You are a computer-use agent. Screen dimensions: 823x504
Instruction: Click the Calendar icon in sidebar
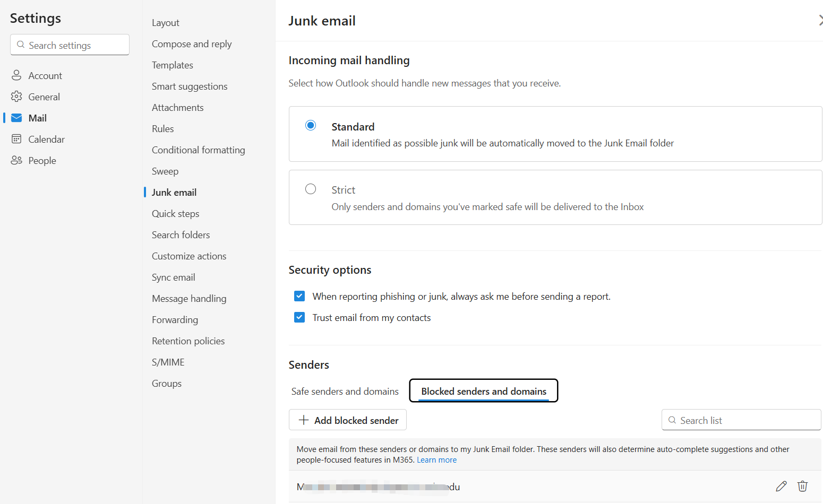point(16,139)
